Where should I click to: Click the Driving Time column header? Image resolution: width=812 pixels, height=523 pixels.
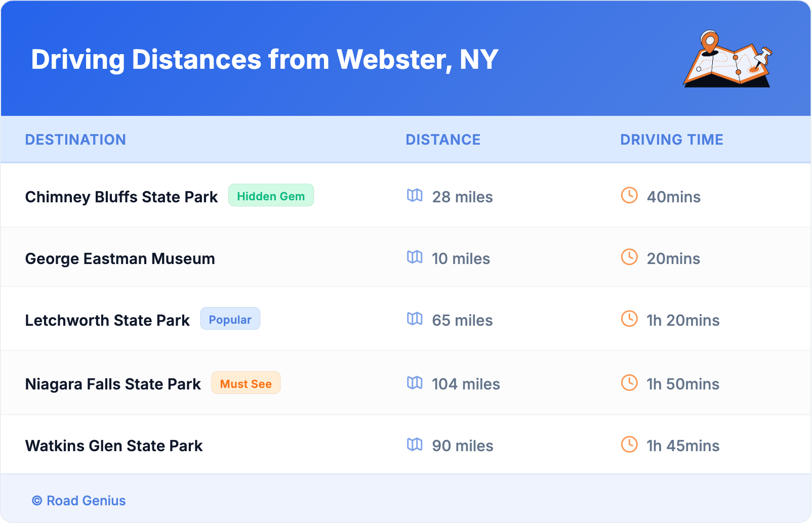(x=671, y=140)
